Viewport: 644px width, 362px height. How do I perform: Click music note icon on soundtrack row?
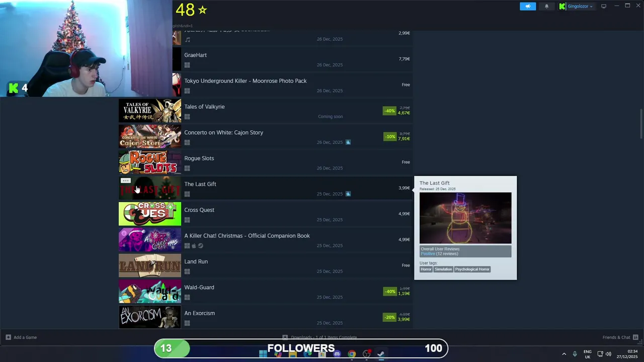188,40
